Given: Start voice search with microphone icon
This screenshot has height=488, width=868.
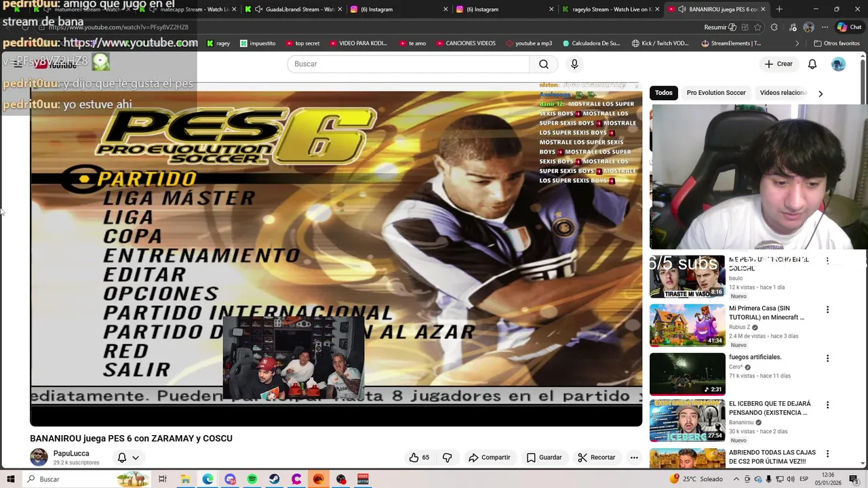Looking at the screenshot, I should pyautogui.click(x=574, y=64).
